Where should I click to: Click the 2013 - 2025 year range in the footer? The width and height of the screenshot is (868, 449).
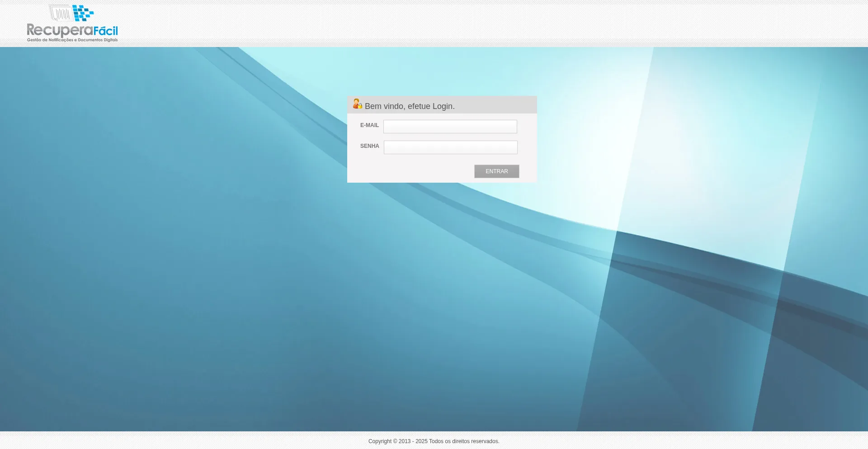coord(413,441)
